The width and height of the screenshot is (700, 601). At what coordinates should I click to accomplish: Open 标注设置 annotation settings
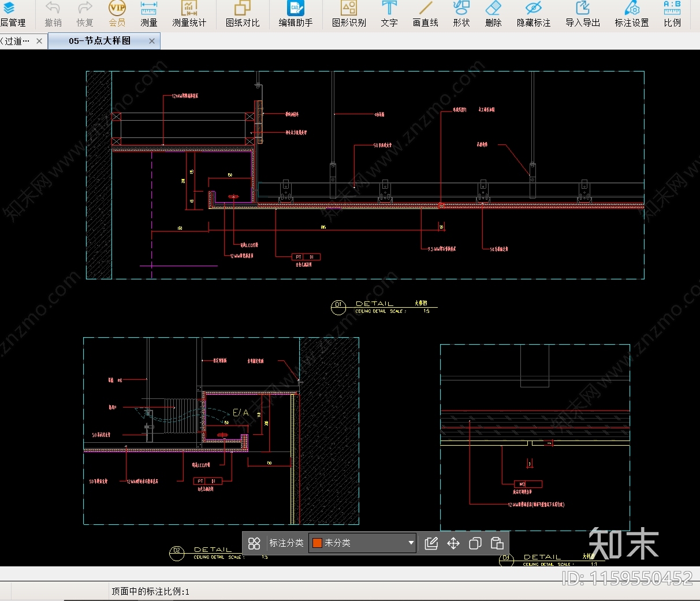click(632, 14)
